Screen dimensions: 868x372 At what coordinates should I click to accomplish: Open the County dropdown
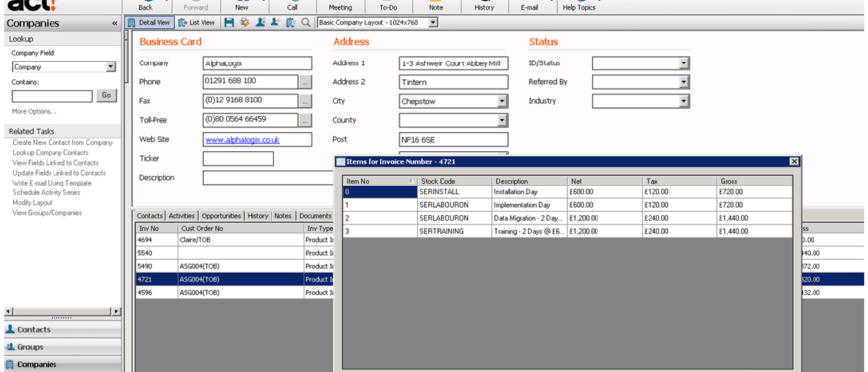click(x=502, y=120)
